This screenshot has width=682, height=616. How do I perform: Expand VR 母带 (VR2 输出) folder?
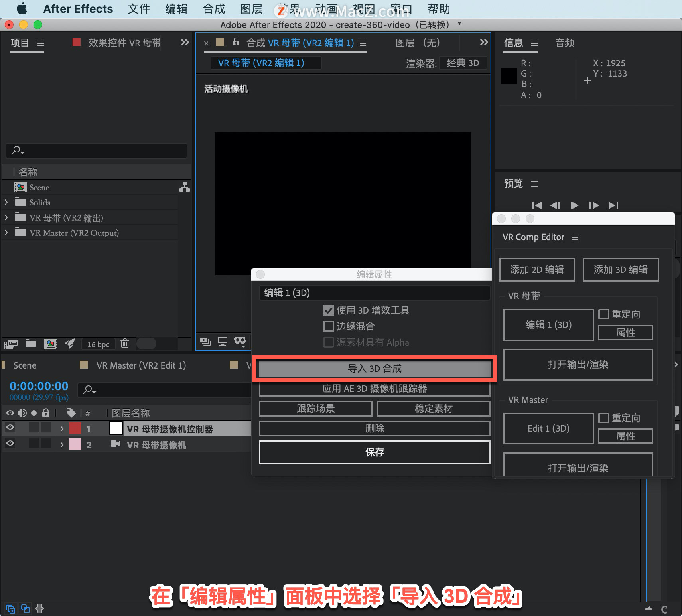[6, 217]
